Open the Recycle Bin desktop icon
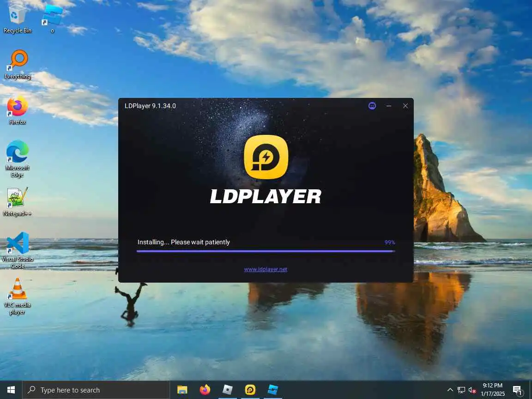 [17, 20]
